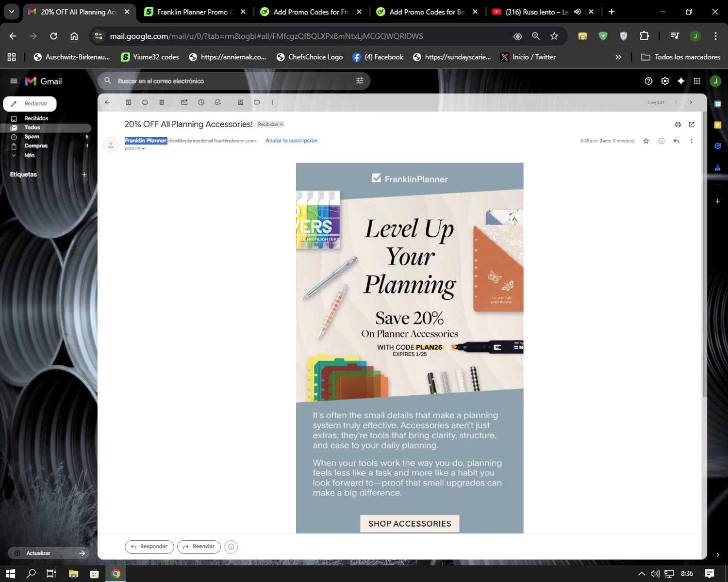
Task: Get add-ons with side panel plus
Action: (718, 201)
